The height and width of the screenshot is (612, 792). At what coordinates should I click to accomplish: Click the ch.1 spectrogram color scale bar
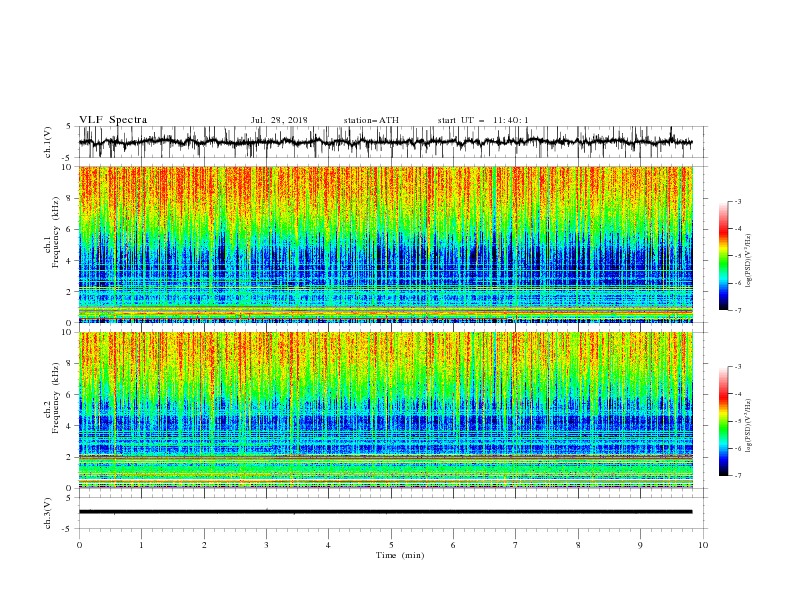[723, 255]
